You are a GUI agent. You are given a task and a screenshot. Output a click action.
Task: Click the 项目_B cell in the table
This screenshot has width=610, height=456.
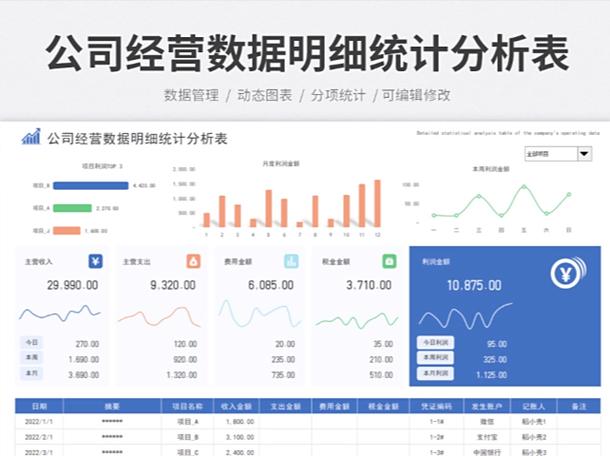click(188, 437)
